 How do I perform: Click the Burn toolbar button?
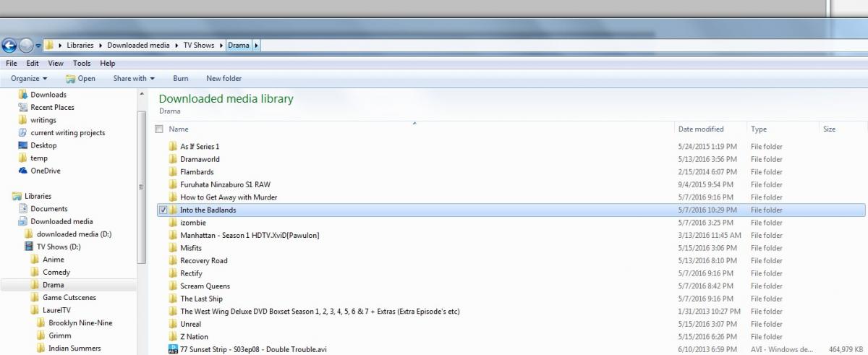pos(180,78)
